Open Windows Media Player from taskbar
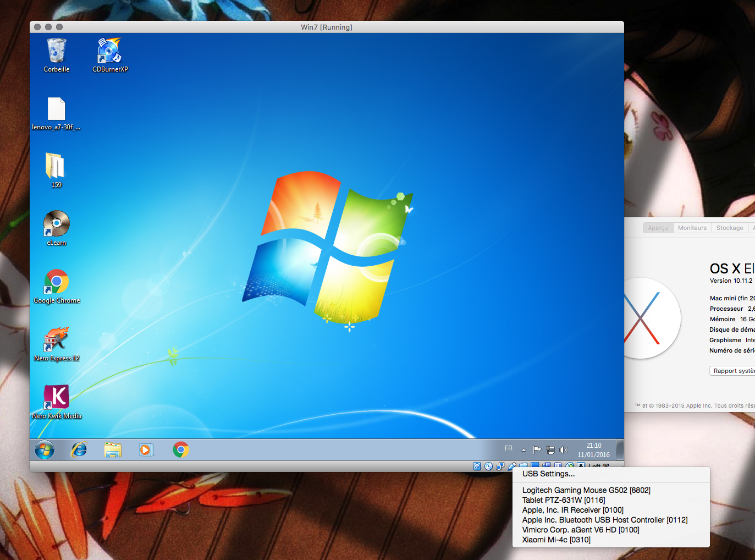 click(146, 450)
